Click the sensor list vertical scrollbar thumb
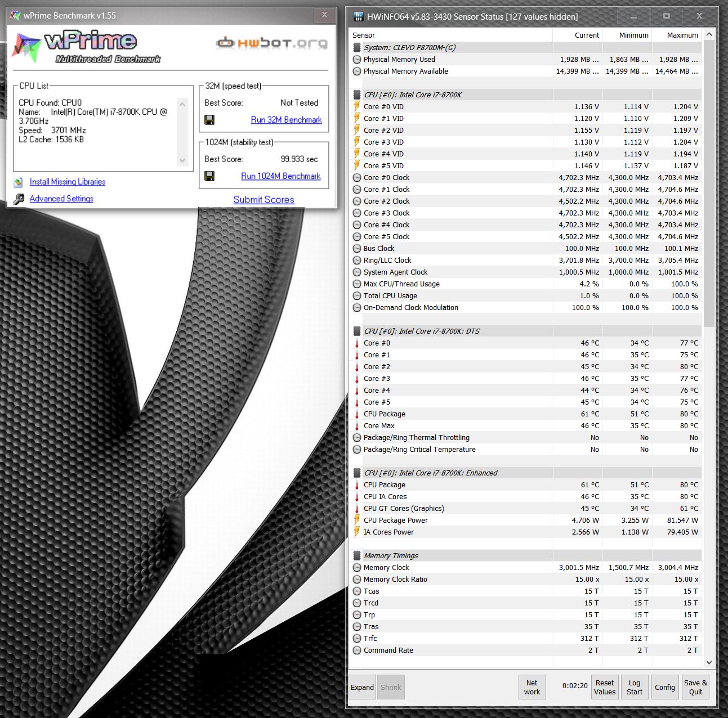 click(x=709, y=183)
